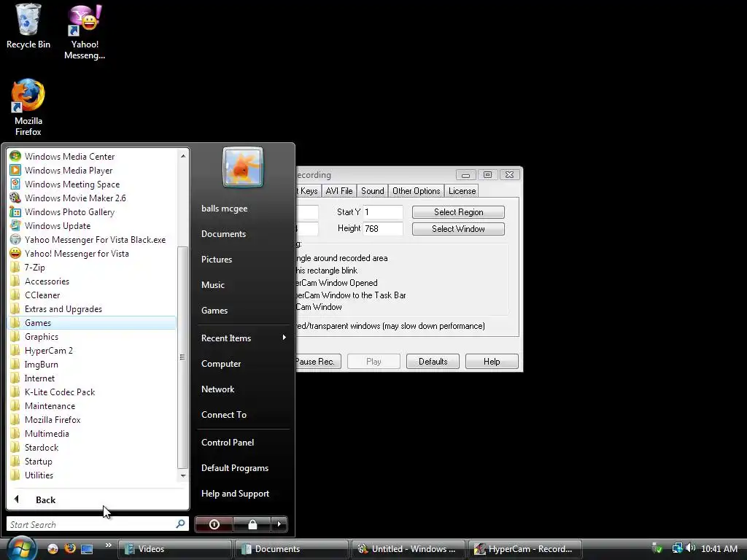
Task: Click the network tray icon
Action: point(677,548)
